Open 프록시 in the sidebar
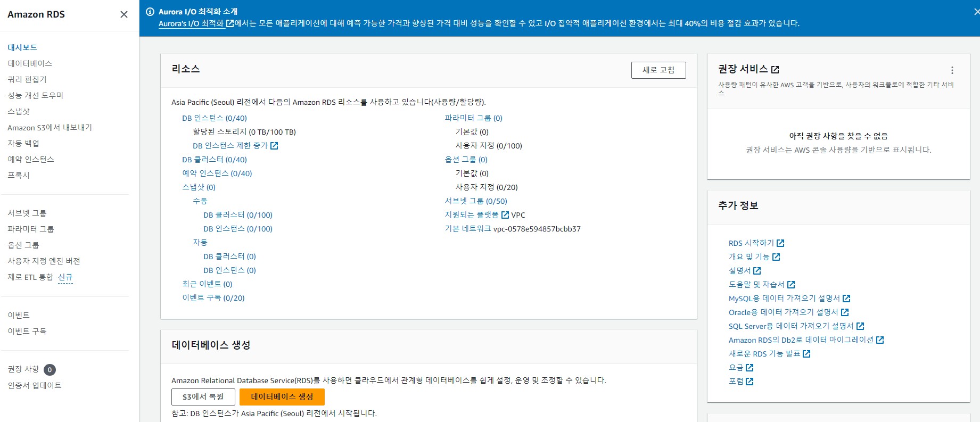Viewport: 980px width, 422px height. (19, 175)
